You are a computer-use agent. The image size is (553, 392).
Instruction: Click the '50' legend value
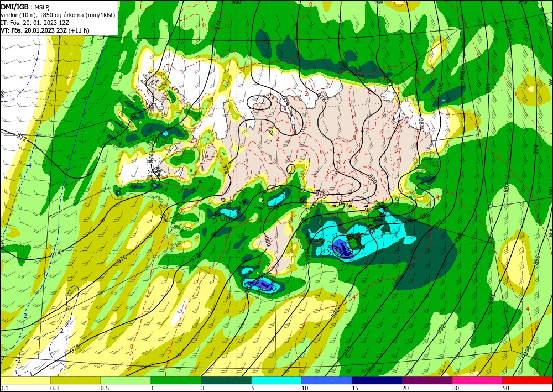[506, 388]
